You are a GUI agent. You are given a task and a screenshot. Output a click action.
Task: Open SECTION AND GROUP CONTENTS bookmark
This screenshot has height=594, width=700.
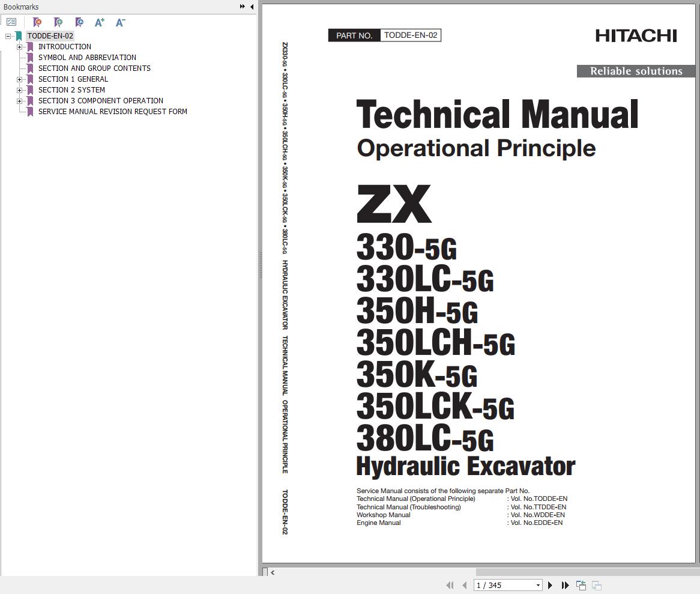point(94,68)
